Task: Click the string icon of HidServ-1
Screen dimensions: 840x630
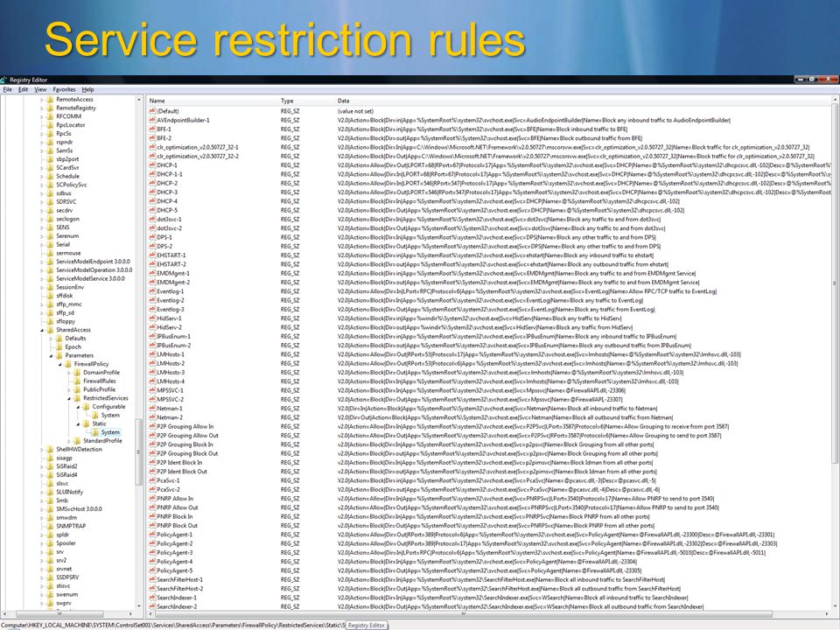Action: pos(152,318)
